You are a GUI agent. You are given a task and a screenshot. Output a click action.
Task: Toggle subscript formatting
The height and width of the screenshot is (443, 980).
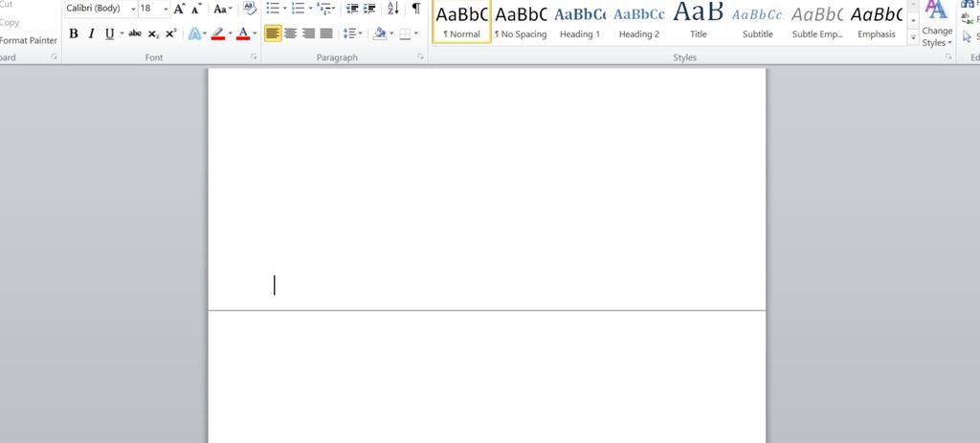click(153, 33)
